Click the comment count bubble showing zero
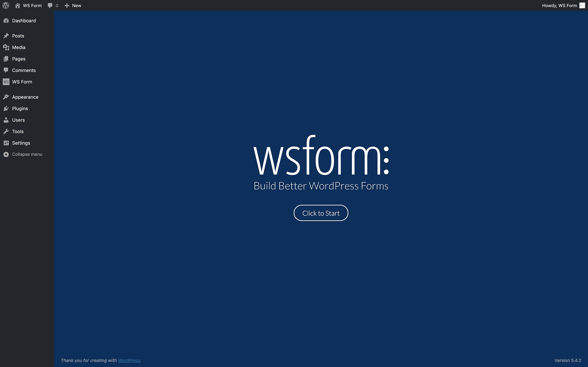 tap(52, 5)
